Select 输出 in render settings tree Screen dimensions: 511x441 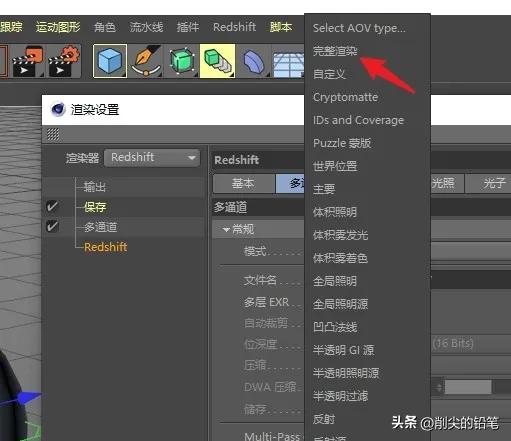click(x=95, y=187)
